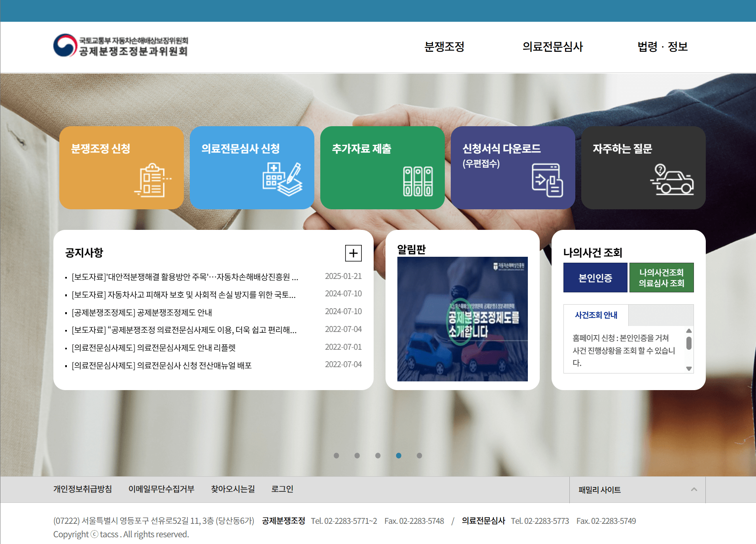Click the chevron arrow on 패밀리 사이트
This screenshot has height=544, width=756.
tap(694, 489)
